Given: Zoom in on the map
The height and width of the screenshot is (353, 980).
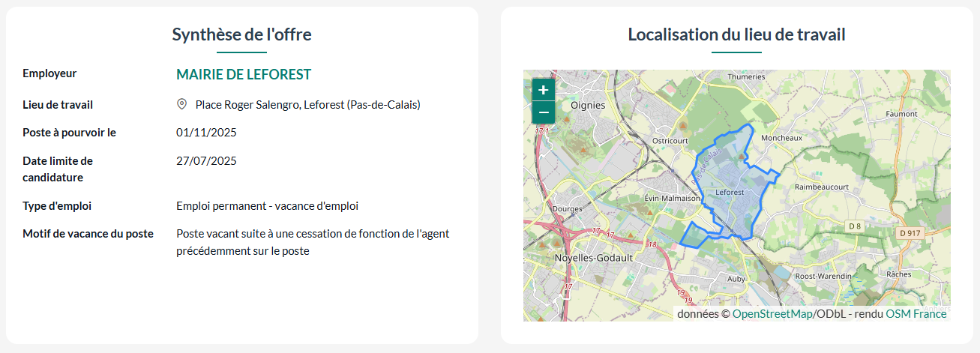Looking at the screenshot, I should tap(544, 90).
